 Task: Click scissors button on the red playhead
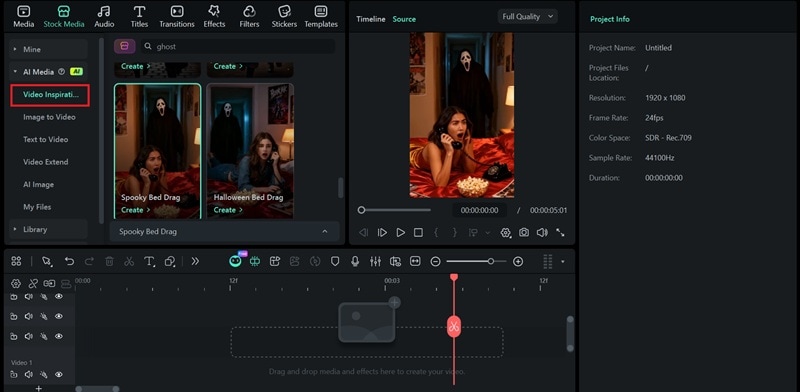454,327
